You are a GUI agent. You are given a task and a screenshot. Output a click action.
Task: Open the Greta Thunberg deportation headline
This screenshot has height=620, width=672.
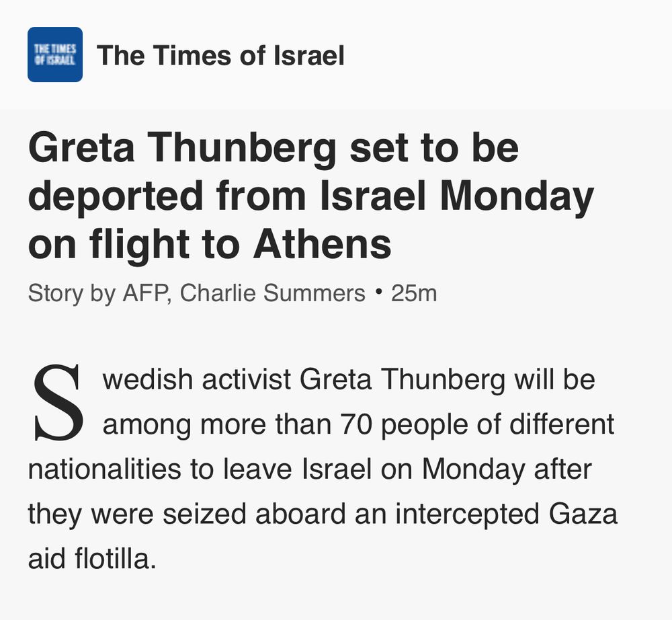[310, 196]
